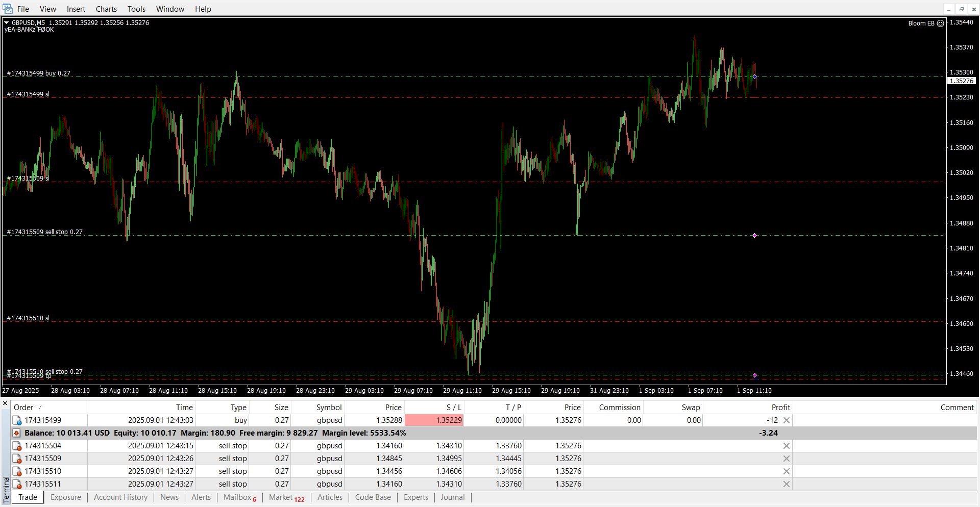Select the red highlighted S/L cell 1.35229
This screenshot has height=507, width=980.
[434, 420]
